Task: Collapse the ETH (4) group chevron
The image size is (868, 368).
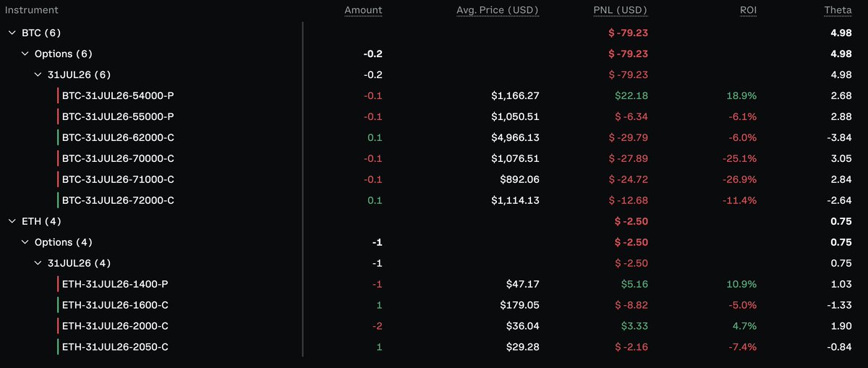Action: point(12,221)
